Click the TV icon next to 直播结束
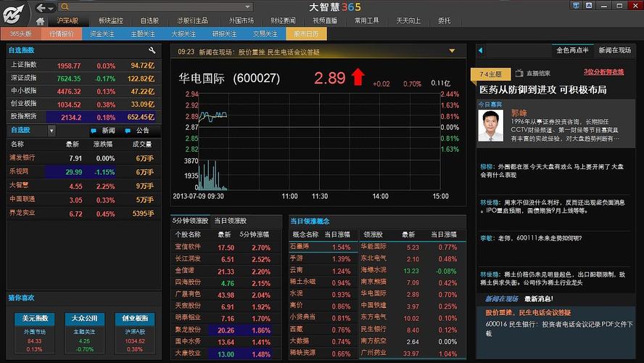Image resolution: width=644 pixels, height=363 pixels. pyautogui.click(x=519, y=73)
